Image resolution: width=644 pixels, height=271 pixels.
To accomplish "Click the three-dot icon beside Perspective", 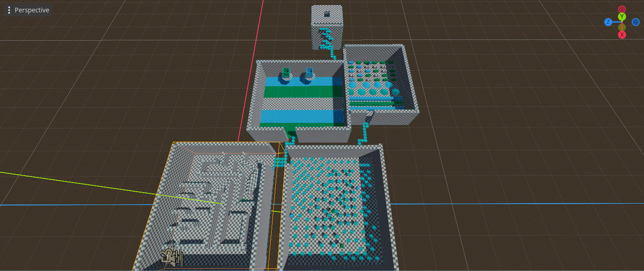I will 9,10.
